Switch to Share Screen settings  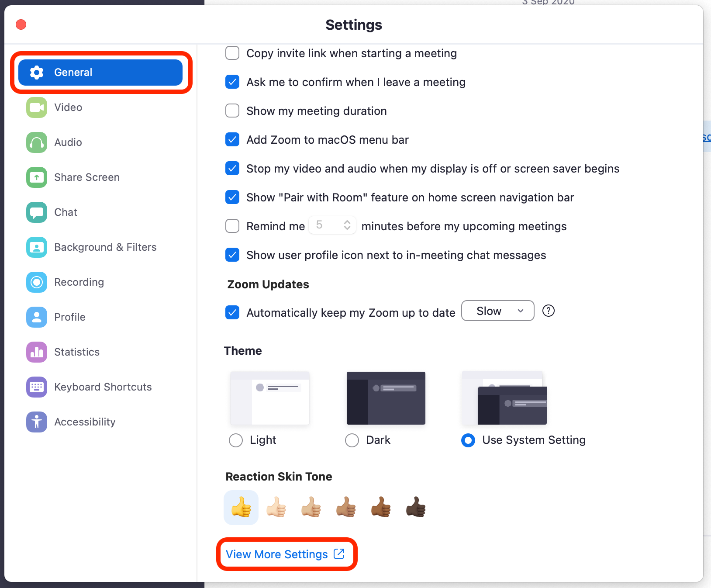click(100, 177)
